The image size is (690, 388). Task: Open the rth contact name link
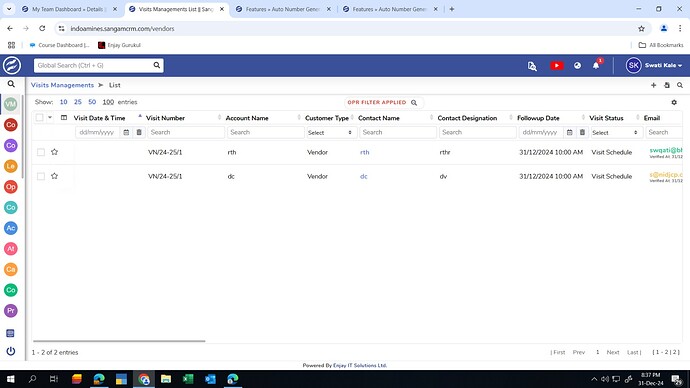(365, 152)
